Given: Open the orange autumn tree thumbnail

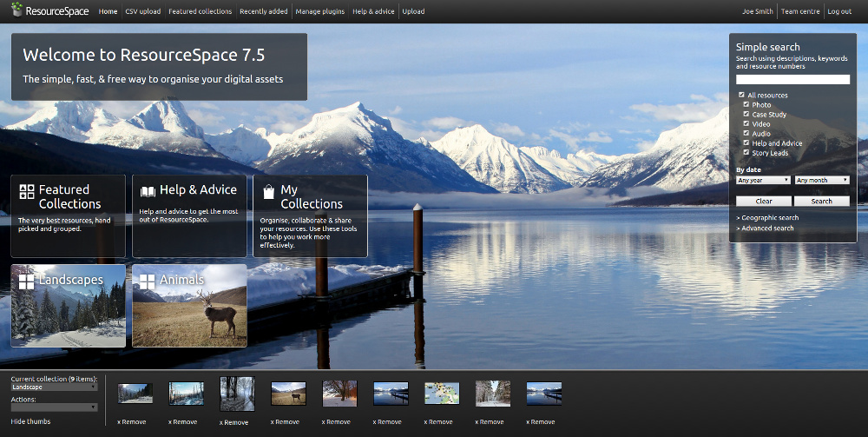Looking at the screenshot, I should [339, 394].
